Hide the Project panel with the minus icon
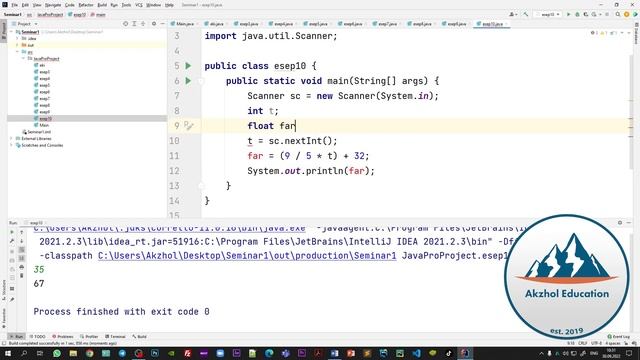 coord(162,24)
